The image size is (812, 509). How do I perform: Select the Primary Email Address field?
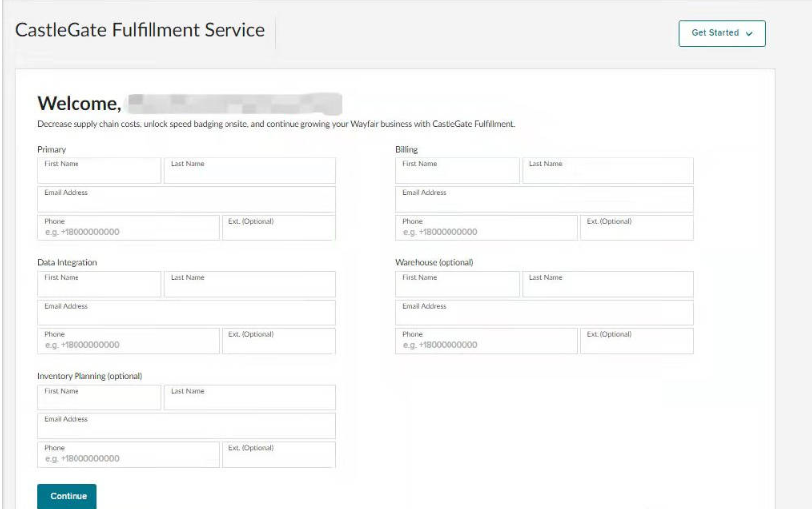click(186, 199)
